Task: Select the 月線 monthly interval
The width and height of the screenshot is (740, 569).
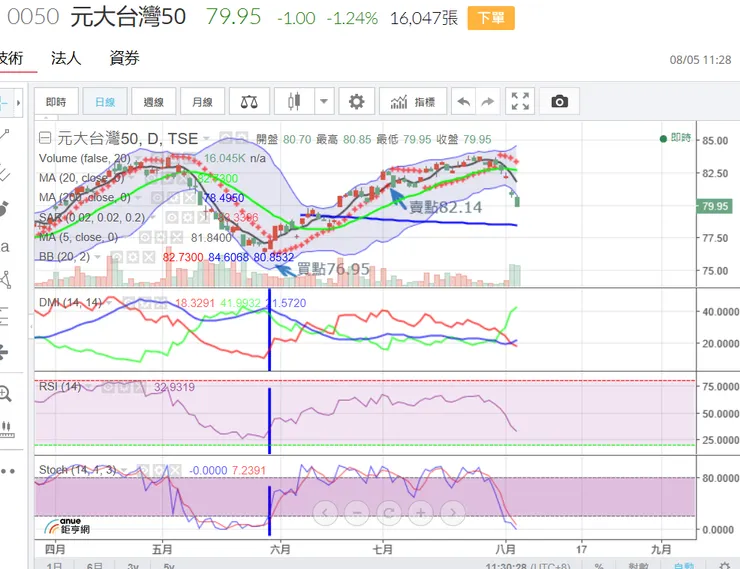Action: pos(202,101)
